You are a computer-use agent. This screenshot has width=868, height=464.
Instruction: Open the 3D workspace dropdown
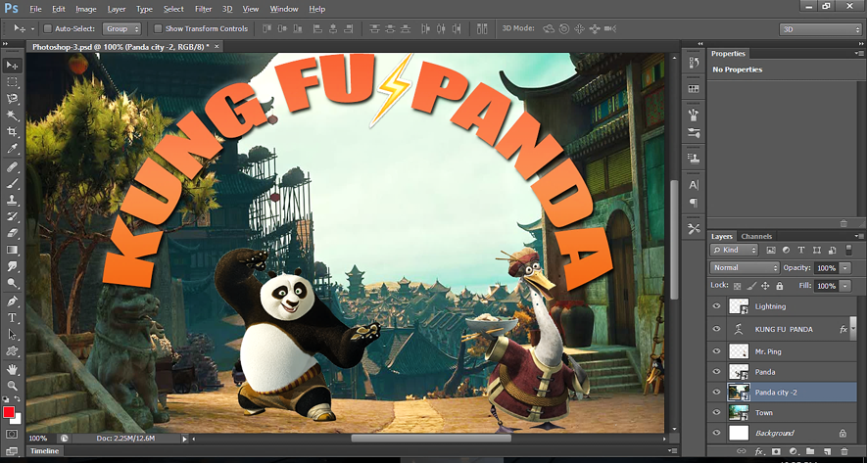pyautogui.click(x=820, y=30)
